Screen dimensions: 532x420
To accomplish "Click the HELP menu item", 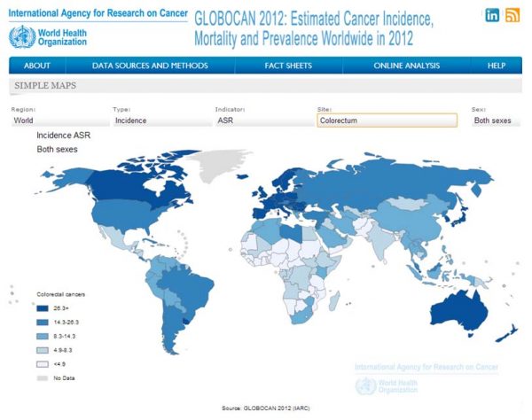I will (x=497, y=66).
